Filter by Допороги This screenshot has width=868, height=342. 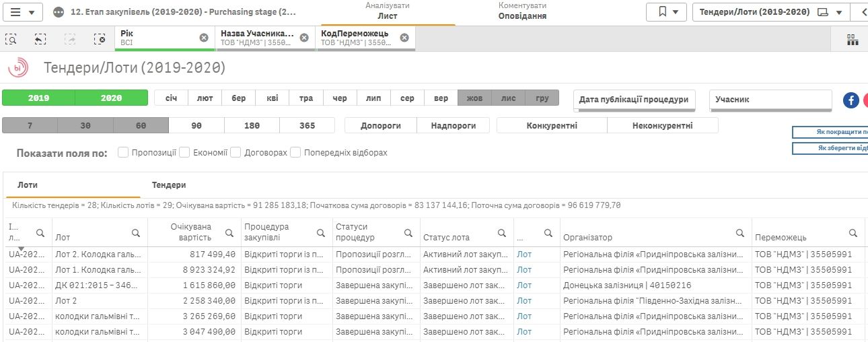(381, 125)
